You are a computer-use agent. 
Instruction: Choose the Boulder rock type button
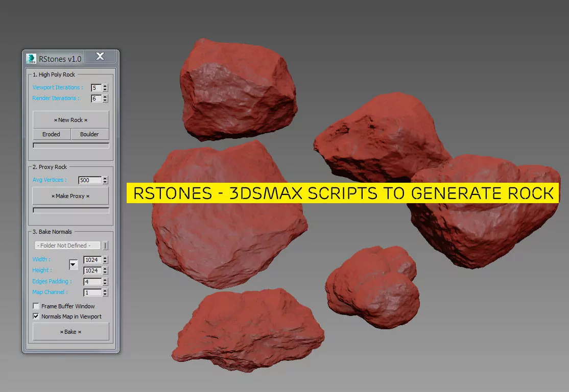point(89,134)
